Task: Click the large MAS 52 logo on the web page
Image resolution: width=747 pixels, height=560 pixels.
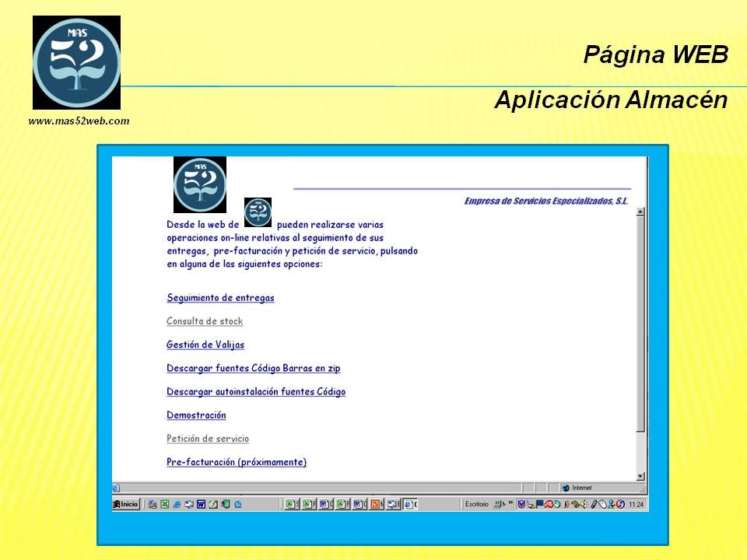Action: pyautogui.click(x=200, y=185)
